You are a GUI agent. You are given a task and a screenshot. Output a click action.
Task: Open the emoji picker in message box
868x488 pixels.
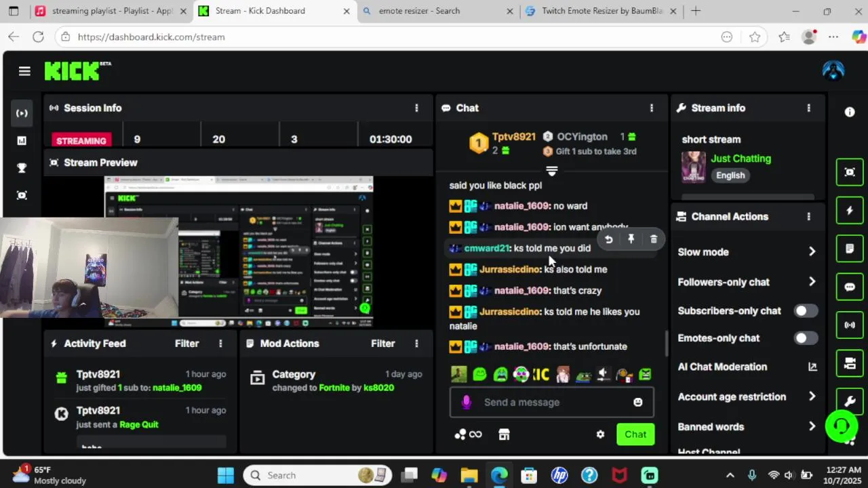[637, 402]
